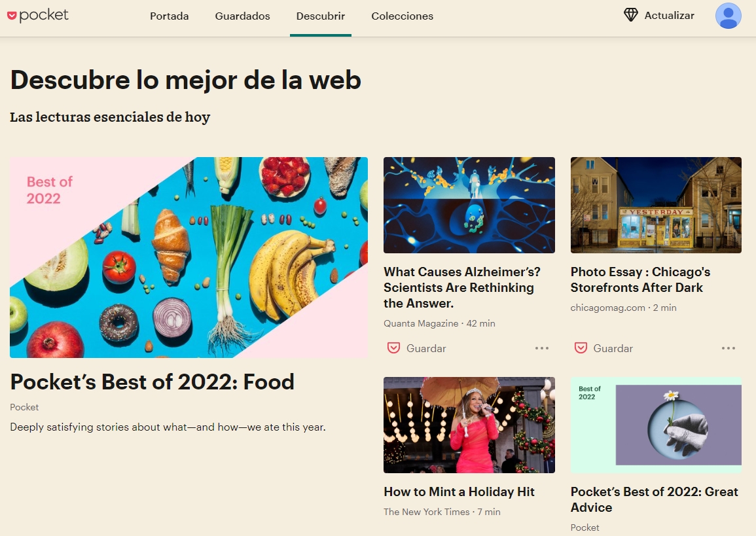This screenshot has height=536, width=756.
Task: Switch to the Guardados tab
Action: tap(243, 16)
